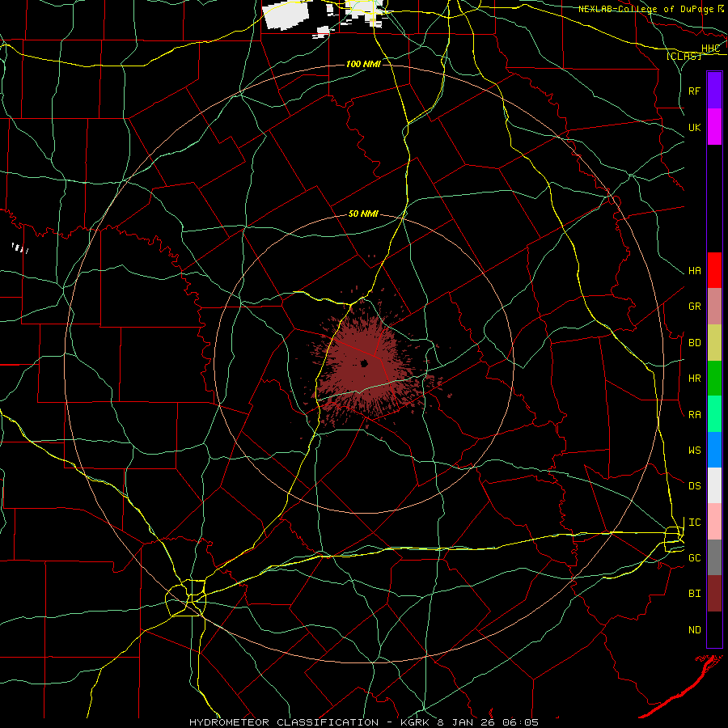Click the HR legend label

[x=694, y=379]
